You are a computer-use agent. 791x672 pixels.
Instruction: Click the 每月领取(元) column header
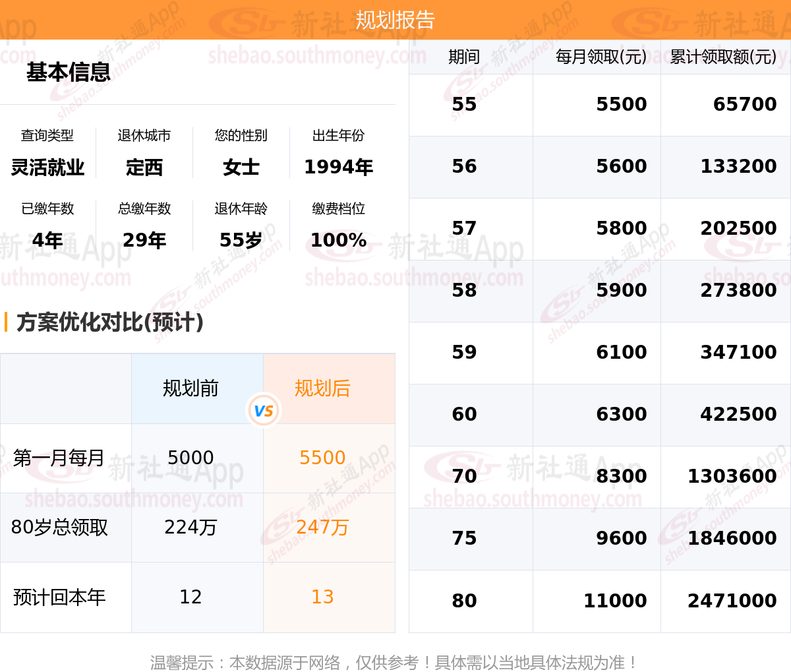[x=601, y=57]
